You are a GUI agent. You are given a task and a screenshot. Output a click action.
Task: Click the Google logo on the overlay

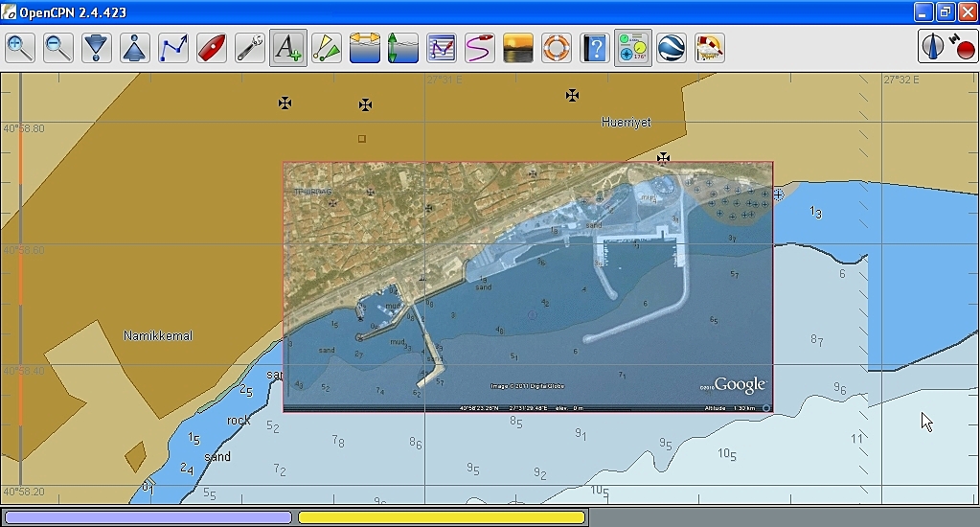(x=740, y=384)
